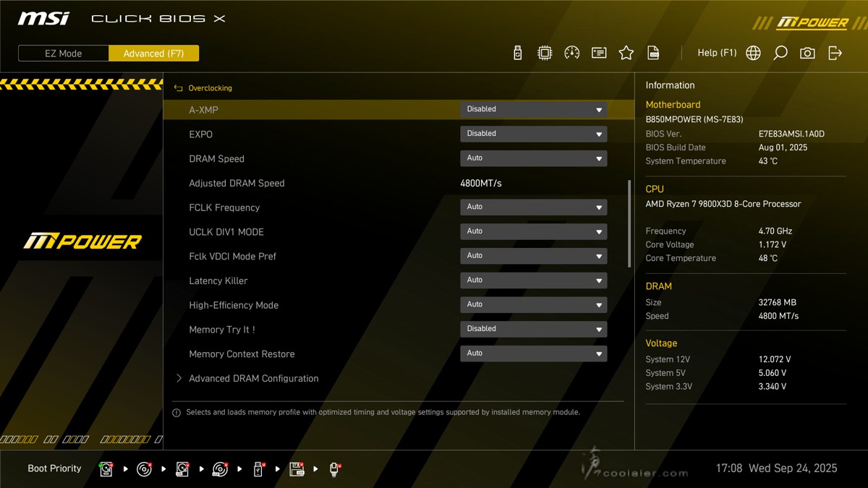The height and width of the screenshot is (488, 868).
Task: Go back via Overclocking breadcrumb
Action: coord(210,88)
